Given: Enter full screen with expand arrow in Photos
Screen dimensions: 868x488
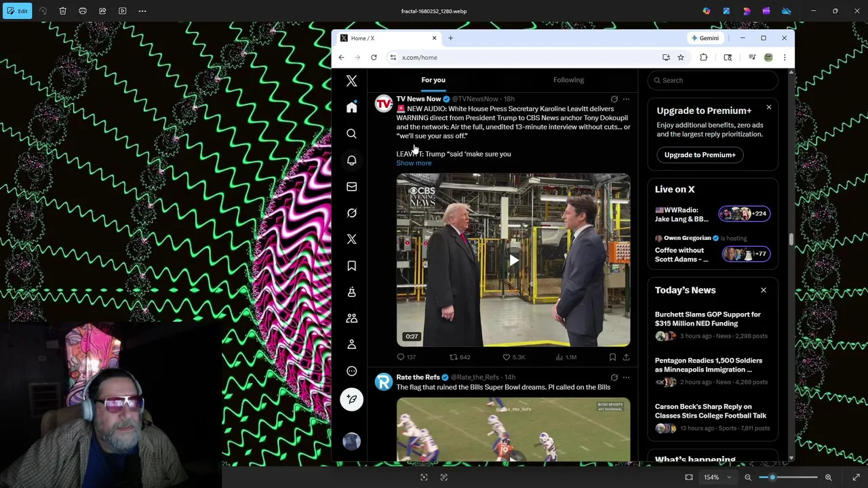Looking at the screenshot, I should (x=856, y=477).
